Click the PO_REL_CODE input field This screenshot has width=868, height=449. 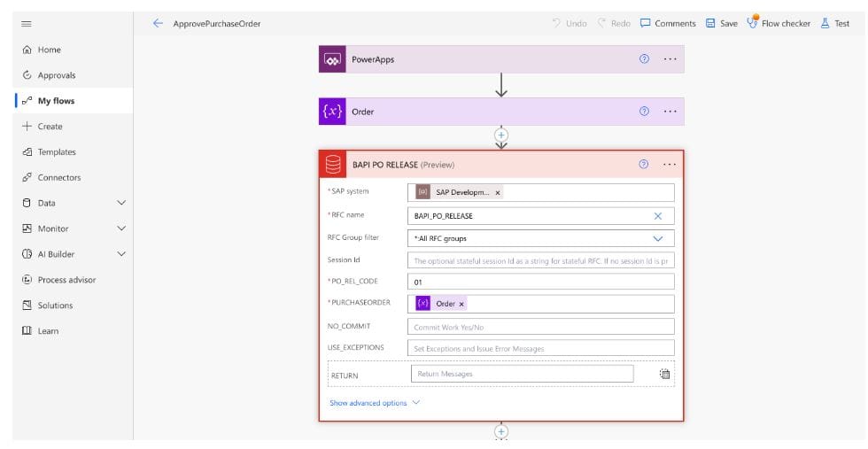click(541, 282)
